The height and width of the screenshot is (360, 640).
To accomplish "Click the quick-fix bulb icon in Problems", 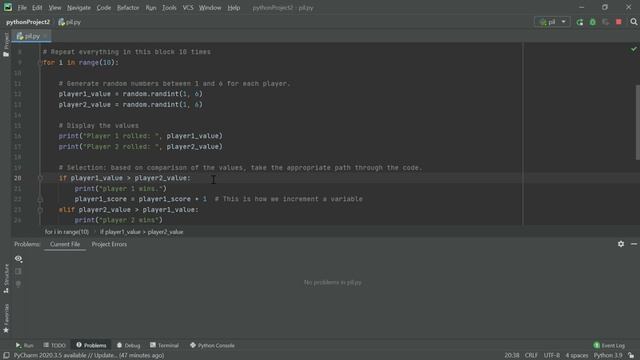I will point(18,284).
